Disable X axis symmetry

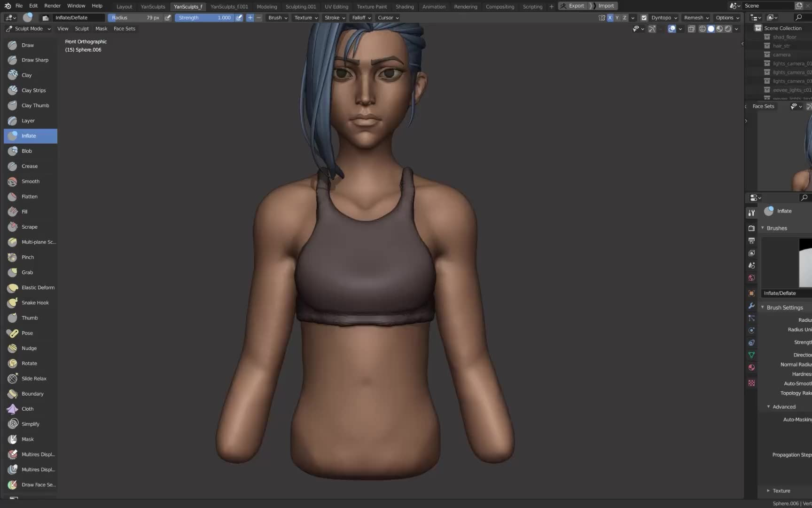(x=610, y=17)
